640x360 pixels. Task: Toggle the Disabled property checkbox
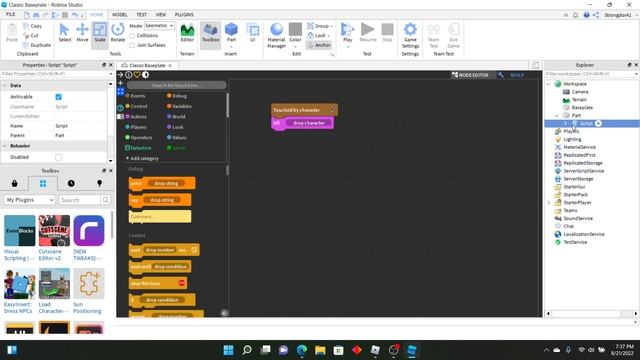[58, 157]
